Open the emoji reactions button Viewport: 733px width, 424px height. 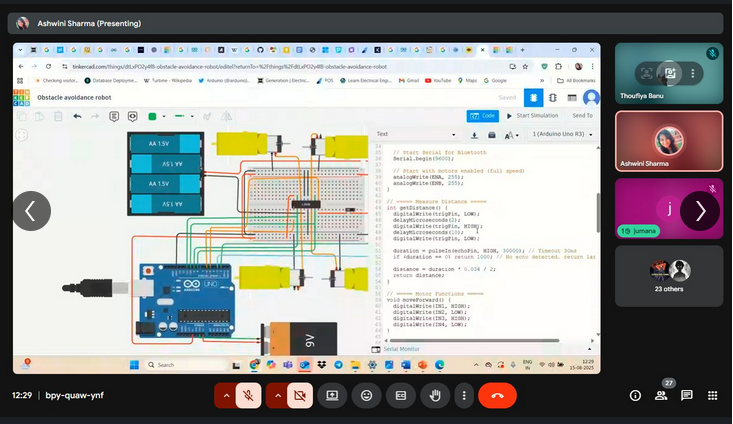[366, 395]
